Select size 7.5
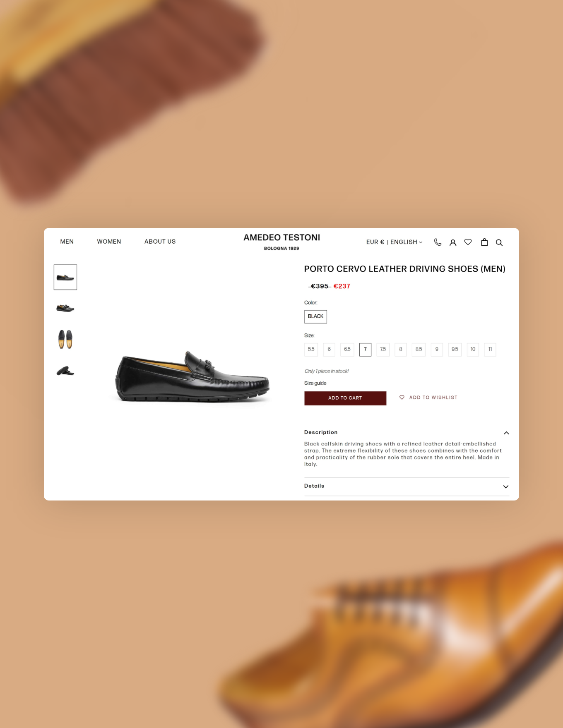Image resolution: width=563 pixels, height=728 pixels. coord(383,350)
